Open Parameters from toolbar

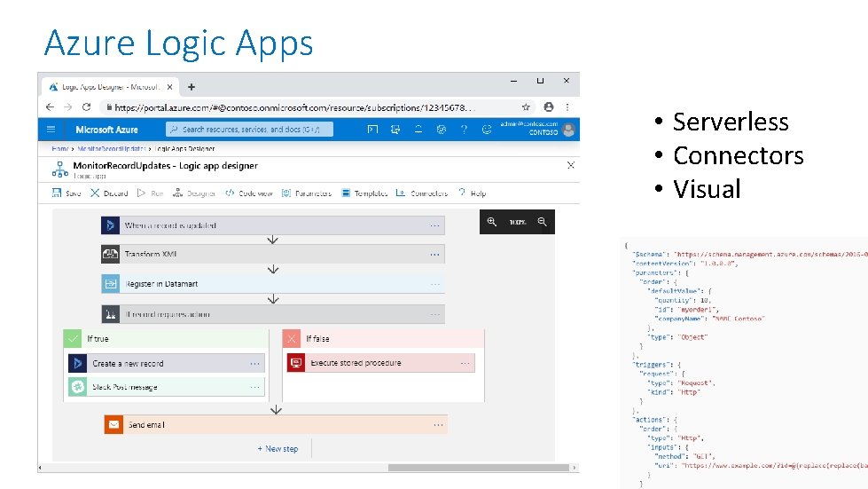(x=306, y=193)
